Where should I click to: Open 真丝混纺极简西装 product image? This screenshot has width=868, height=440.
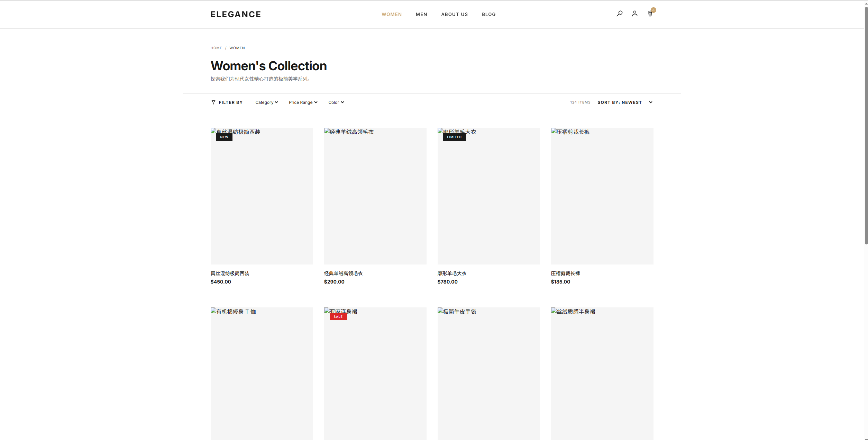(262, 196)
